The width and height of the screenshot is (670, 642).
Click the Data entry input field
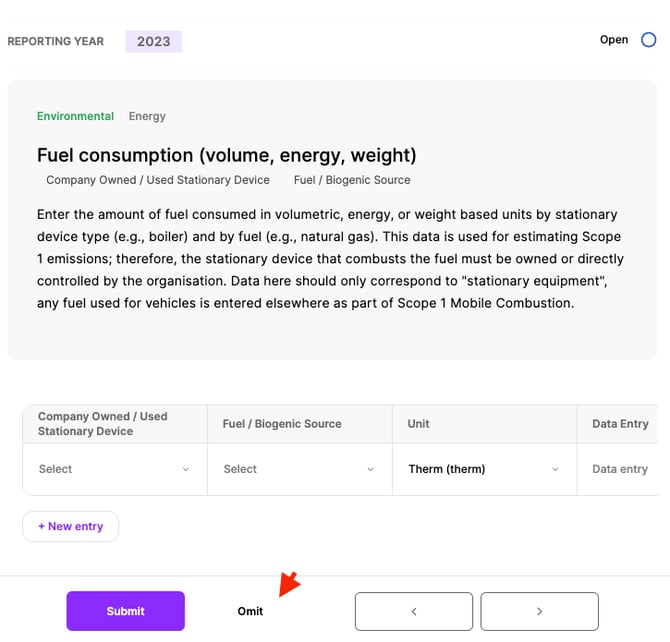click(620, 469)
